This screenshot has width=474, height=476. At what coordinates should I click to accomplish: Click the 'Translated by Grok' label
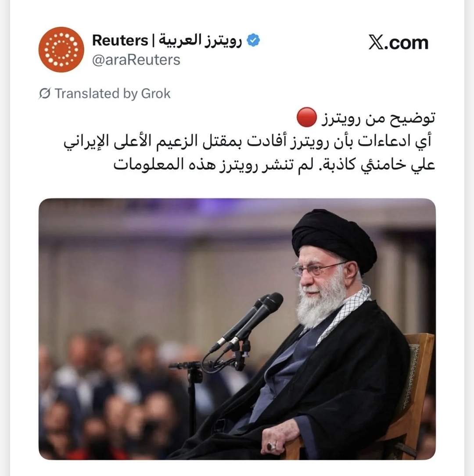pos(112,93)
